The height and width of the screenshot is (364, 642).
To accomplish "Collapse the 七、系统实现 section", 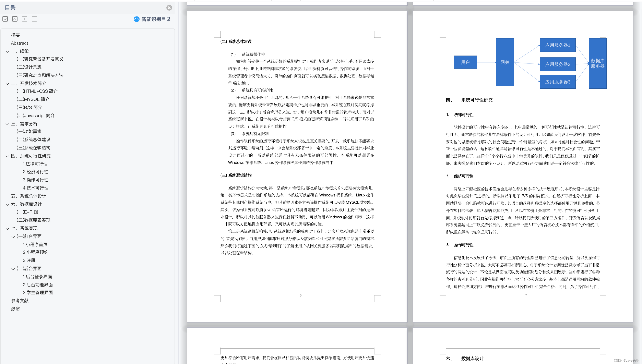I will (7, 229).
